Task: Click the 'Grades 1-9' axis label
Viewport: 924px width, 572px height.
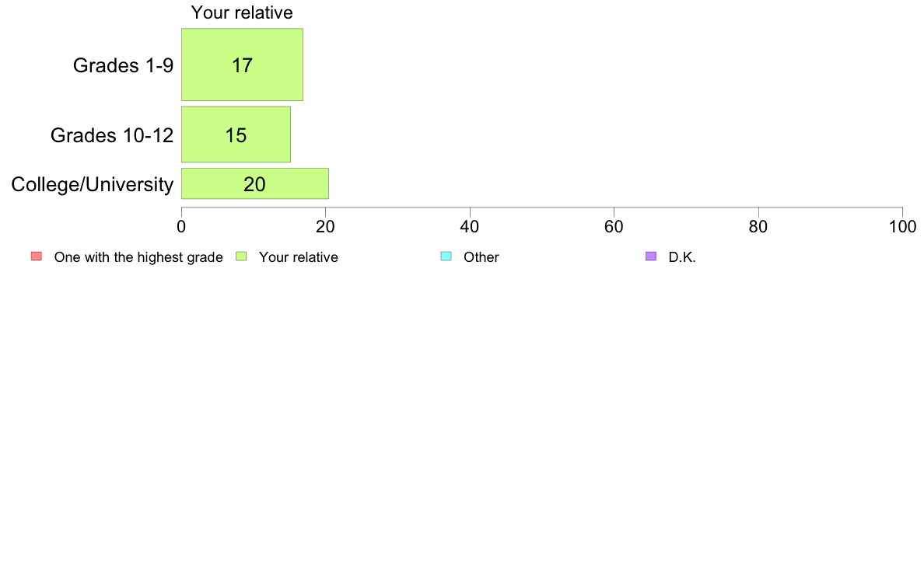Action: (x=123, y=65)
